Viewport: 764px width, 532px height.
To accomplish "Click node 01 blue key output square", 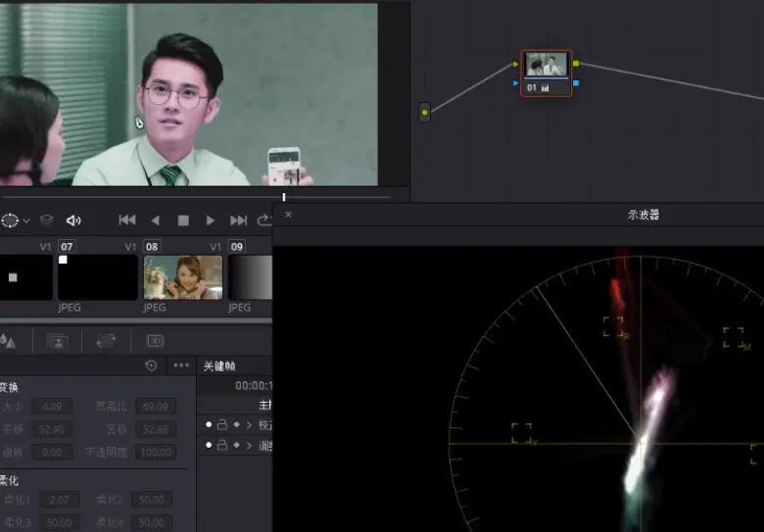I will (x=576, y=83).
